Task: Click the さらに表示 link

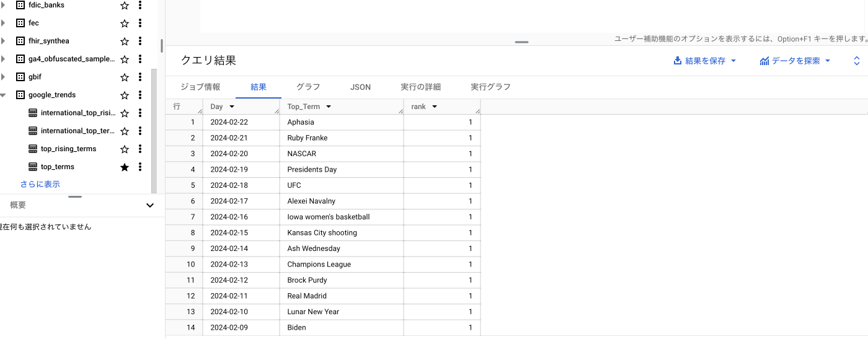Action: click(x=40, y=184)
